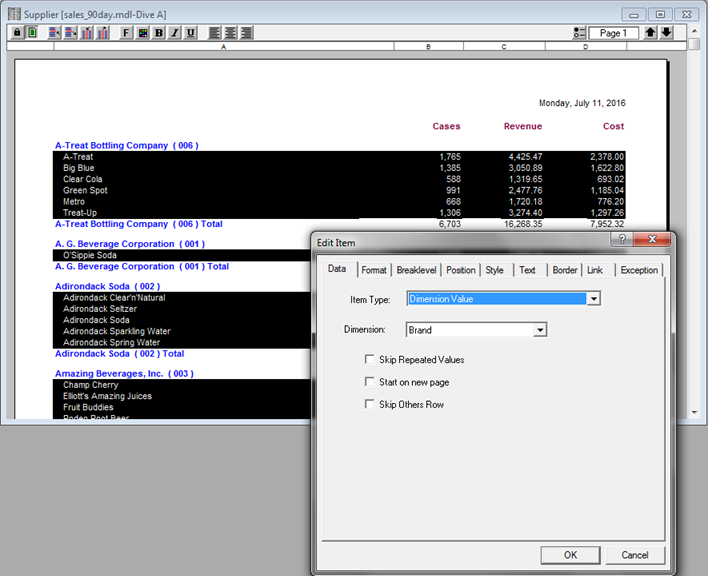Screen dimensions: 708x576
Task: Open the color palette toolbar icon
Action: tap(143, 33)
